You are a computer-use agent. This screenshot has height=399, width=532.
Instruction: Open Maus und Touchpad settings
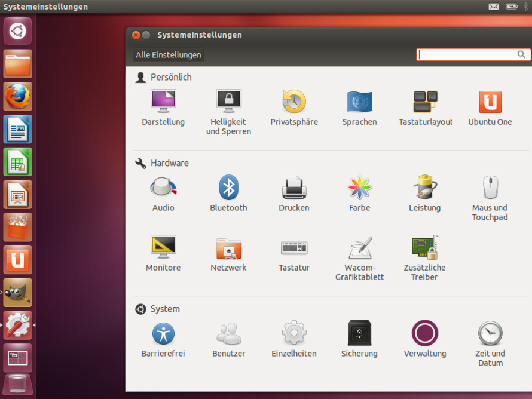pyautogui.click(x=490, y=198)
